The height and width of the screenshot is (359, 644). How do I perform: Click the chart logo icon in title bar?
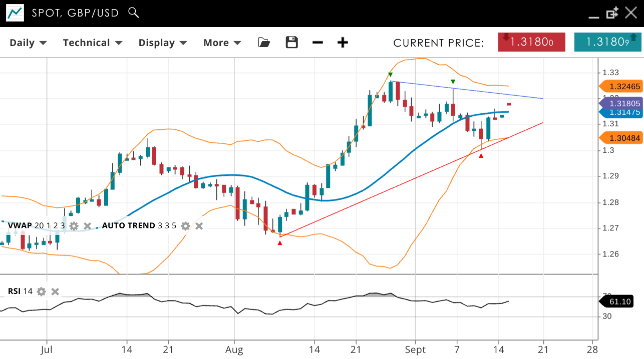[15, 13]
